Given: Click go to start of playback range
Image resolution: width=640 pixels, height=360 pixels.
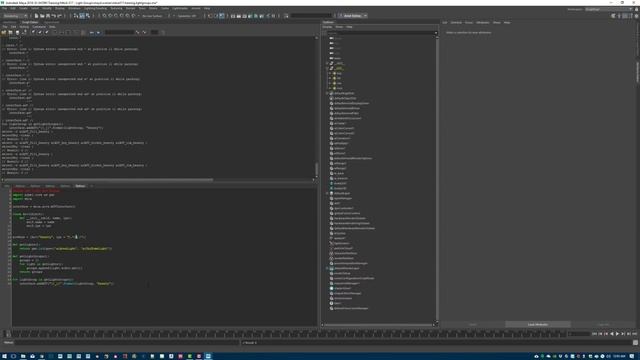Looking at the screenshot, I should [594, 334].
